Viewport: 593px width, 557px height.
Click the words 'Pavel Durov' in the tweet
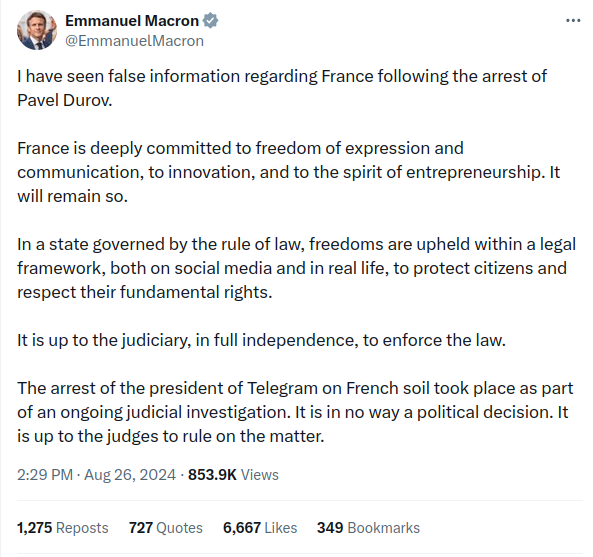click(64, 101)
